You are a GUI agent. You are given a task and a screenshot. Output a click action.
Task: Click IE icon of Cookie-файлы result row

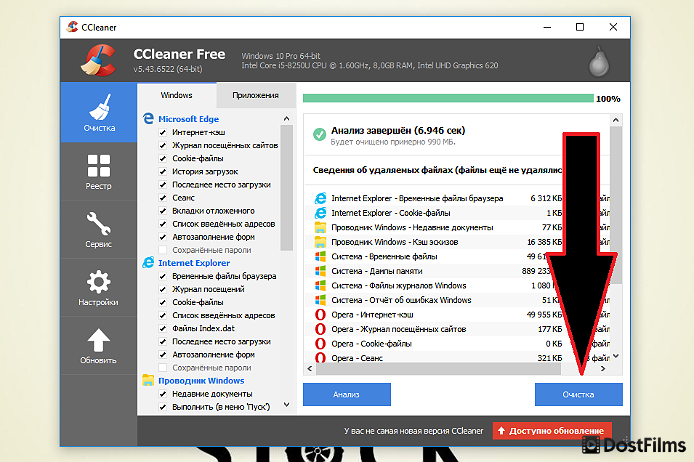tap(320, 213)
